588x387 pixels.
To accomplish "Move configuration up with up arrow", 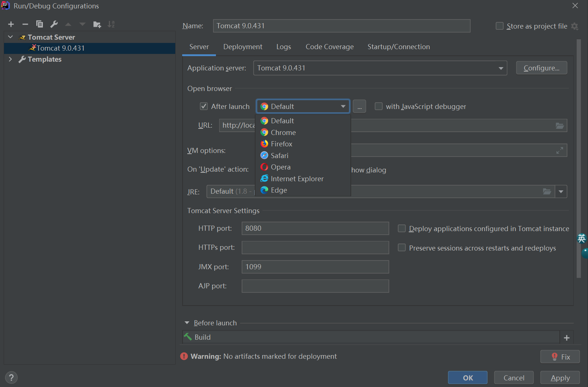I will (x=68, y=24).
